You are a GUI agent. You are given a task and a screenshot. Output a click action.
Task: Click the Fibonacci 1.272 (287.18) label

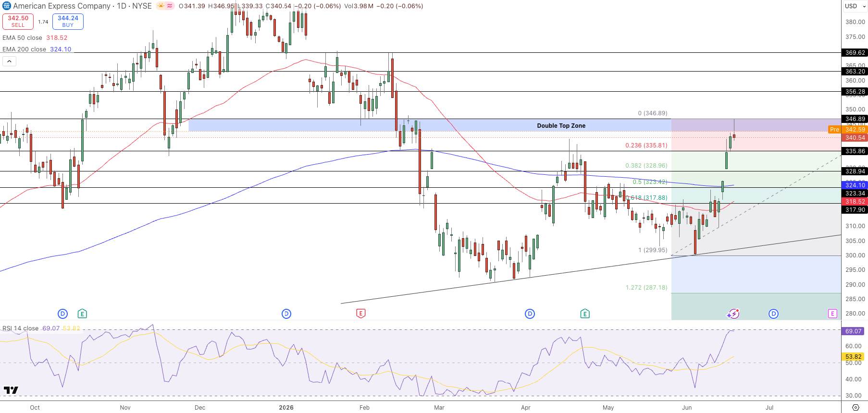pos(646,288)
